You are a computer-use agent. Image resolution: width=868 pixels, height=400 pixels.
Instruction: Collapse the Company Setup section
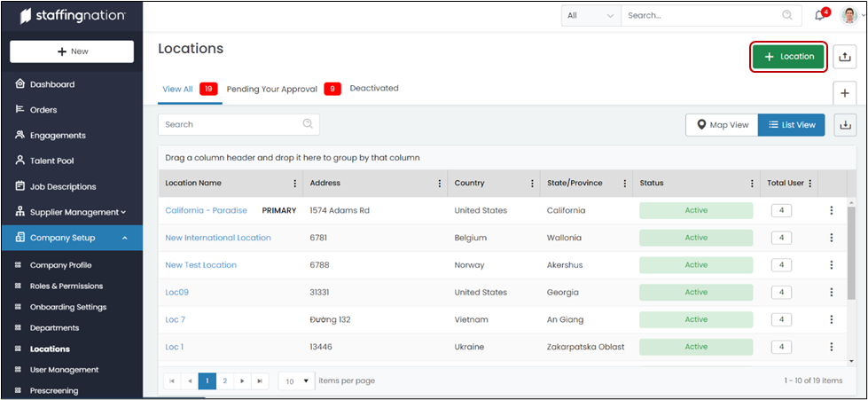coord(72,238)
